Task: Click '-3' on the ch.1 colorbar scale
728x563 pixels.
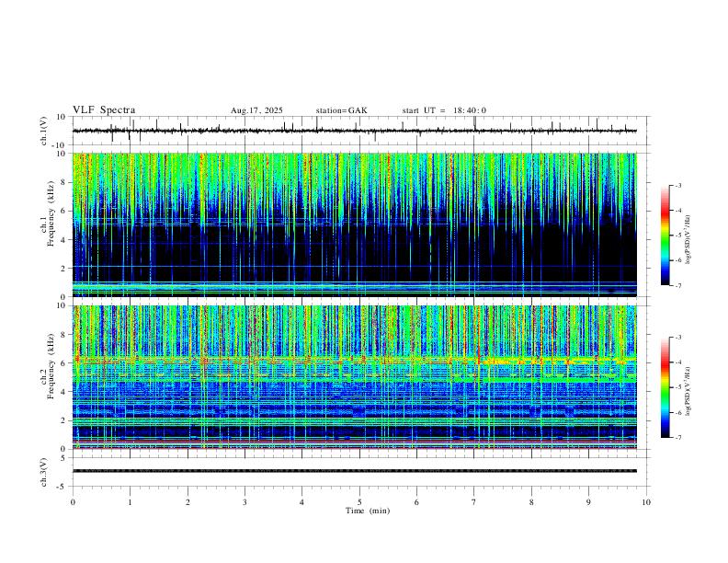Action: click(x=677, y=185)
